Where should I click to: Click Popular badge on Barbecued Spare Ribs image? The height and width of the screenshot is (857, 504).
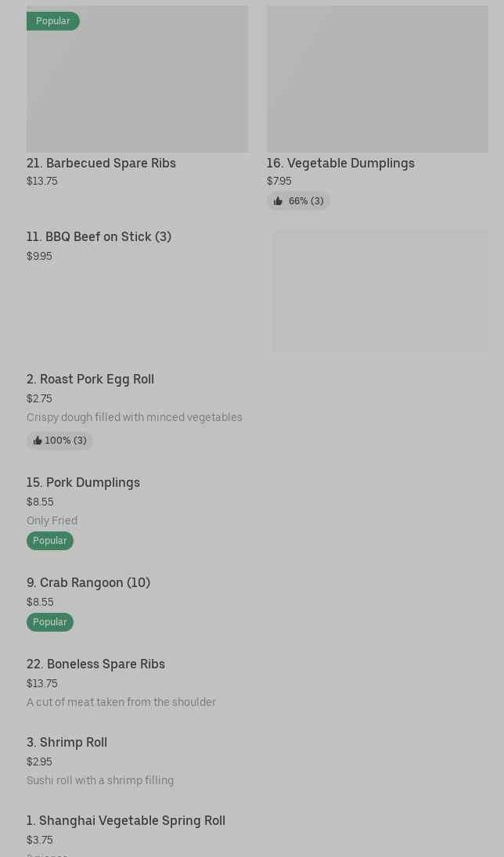click(52, 21)
